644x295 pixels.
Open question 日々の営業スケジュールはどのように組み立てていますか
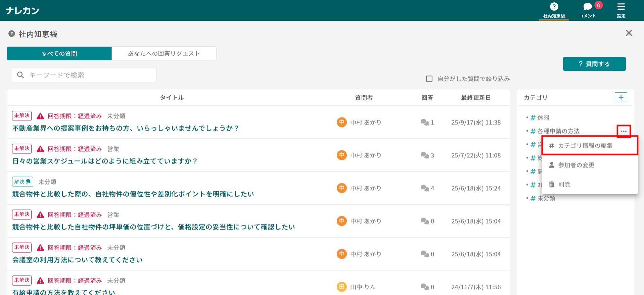click(105, 161)
